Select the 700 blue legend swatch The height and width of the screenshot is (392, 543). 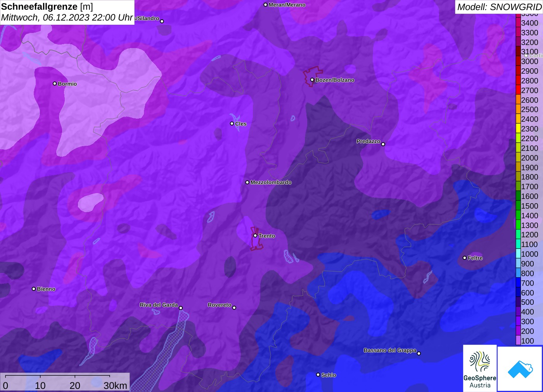pos(518,283)
